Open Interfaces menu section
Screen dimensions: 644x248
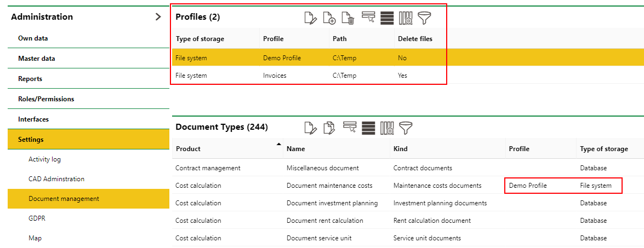[88, 119]
